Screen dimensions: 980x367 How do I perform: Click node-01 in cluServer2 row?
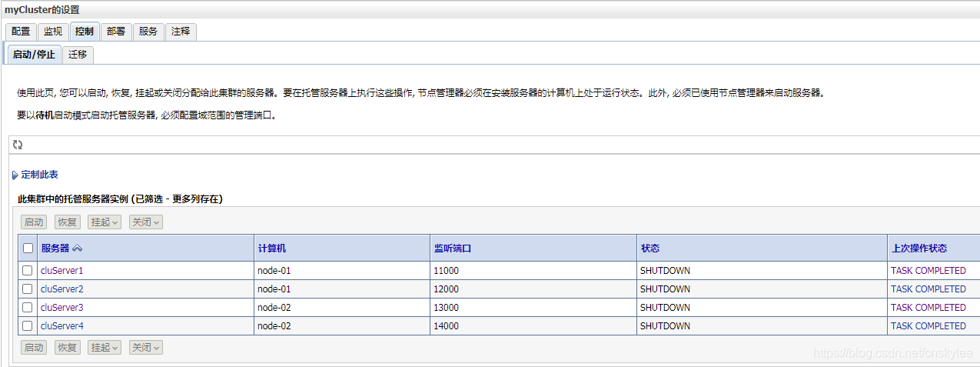click(274, 289)
